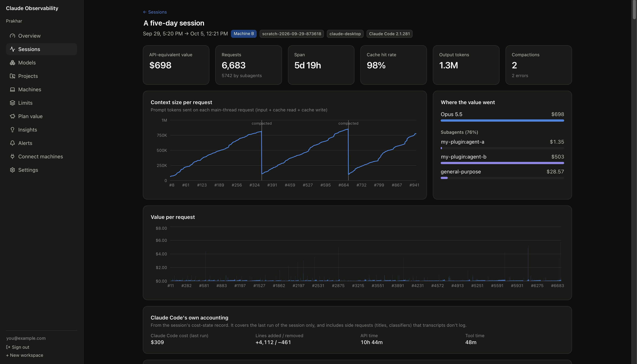Go back via the Sessions link
The height and width of the screenshot is (364, 637).
155,12
